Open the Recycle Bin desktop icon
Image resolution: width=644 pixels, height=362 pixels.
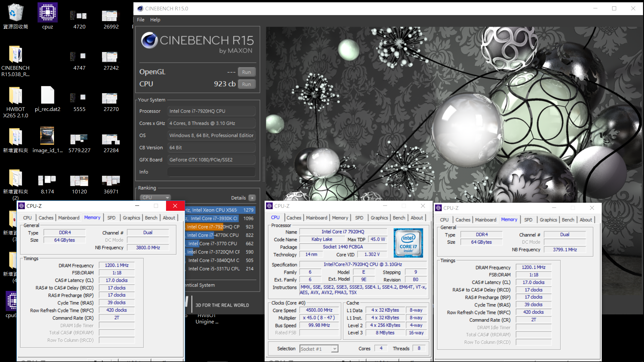(x=15, y=16)
